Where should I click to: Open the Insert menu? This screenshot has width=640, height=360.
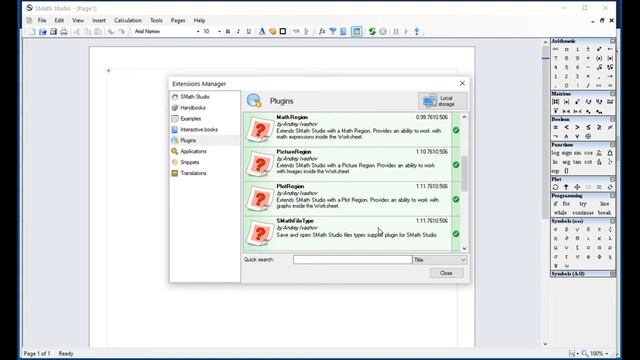coord(99,20)
